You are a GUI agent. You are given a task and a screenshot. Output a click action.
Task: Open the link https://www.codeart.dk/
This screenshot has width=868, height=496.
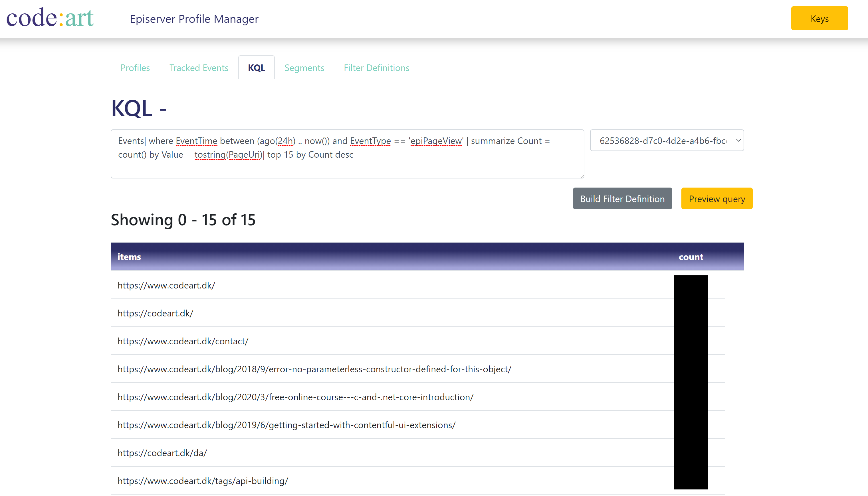click(x=166, y=285)
